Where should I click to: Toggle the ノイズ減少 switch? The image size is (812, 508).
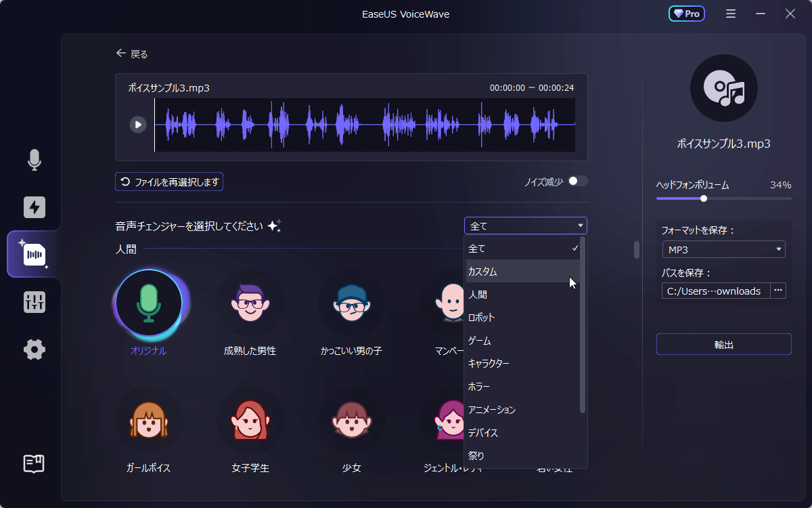click(x=578, y=181)
